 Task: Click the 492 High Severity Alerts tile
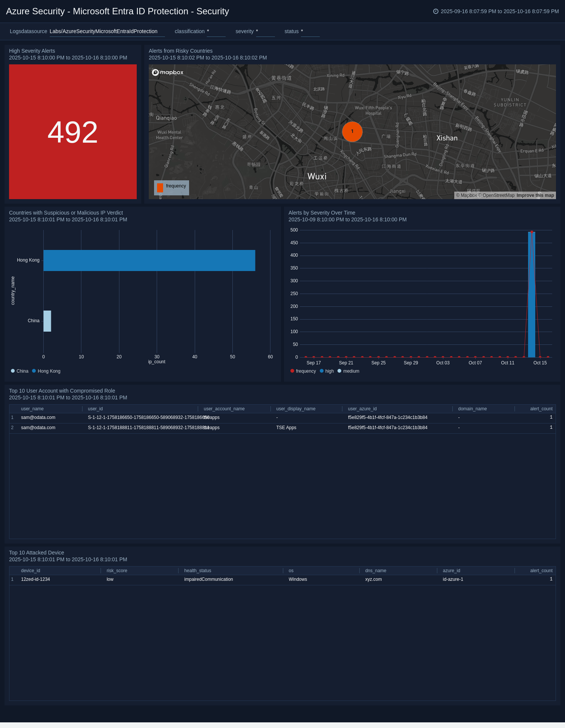pyautogui.click(x=73, y=132)
